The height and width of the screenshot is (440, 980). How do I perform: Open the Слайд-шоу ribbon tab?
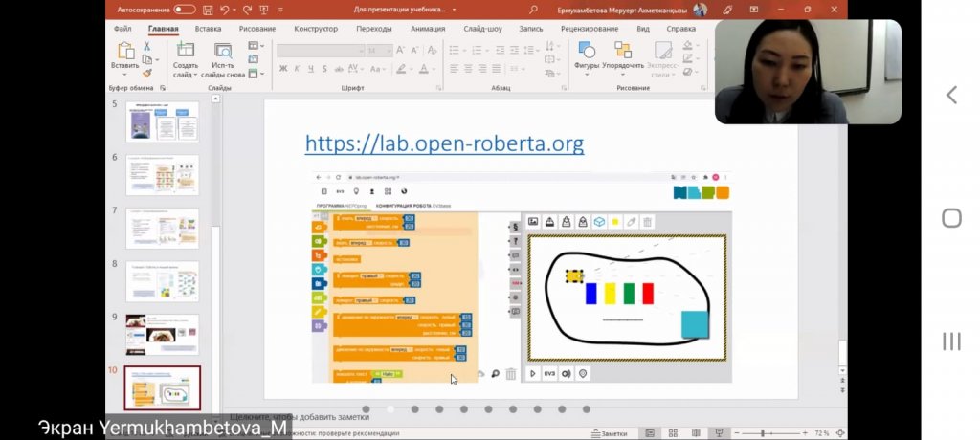[482, 29]
